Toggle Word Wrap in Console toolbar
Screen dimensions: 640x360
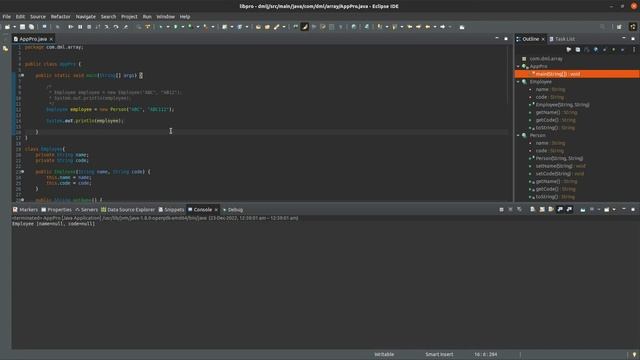551,209
